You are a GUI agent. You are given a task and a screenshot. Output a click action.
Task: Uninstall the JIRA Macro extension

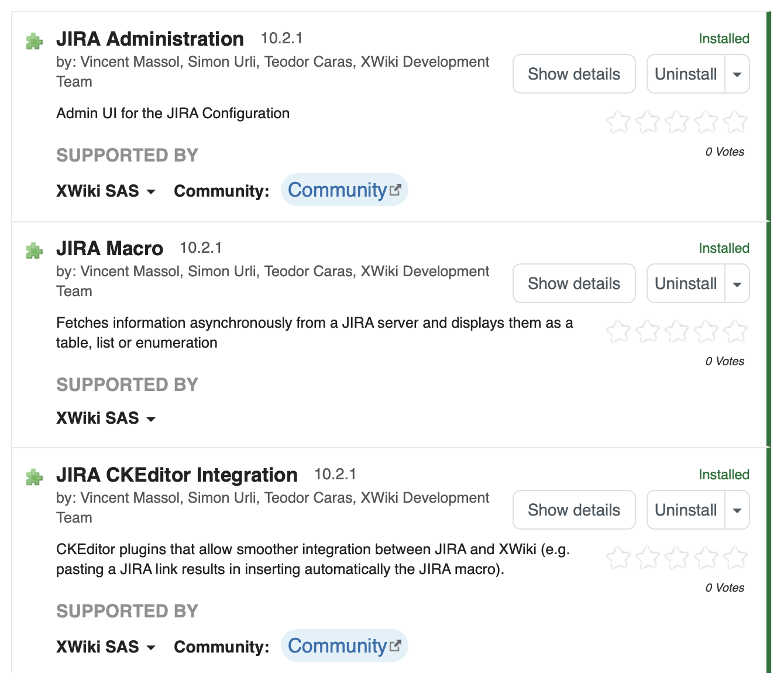click(x=686, y=284)
